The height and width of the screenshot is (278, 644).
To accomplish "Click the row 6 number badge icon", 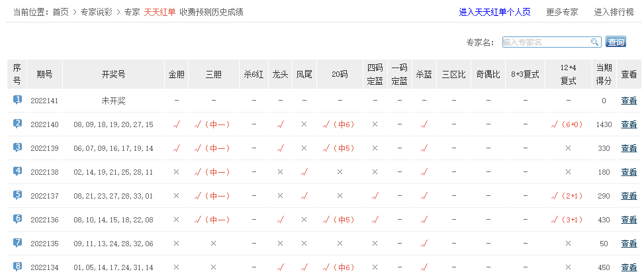I will (17, 219).
